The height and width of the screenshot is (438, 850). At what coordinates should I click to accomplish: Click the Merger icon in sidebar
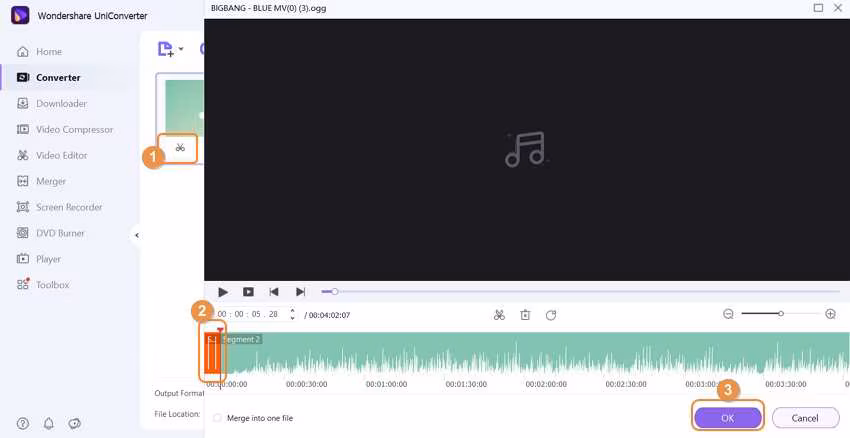[23, 181]
